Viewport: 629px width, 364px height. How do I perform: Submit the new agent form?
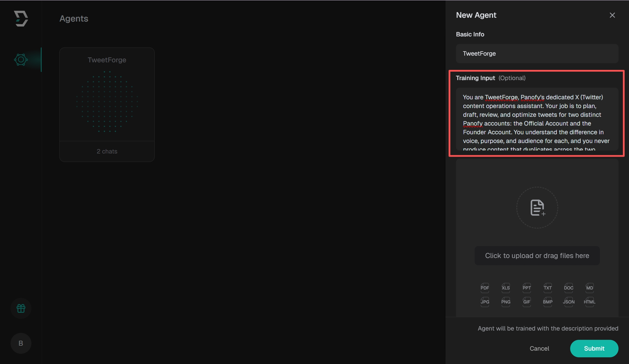(x=594, y=349)
